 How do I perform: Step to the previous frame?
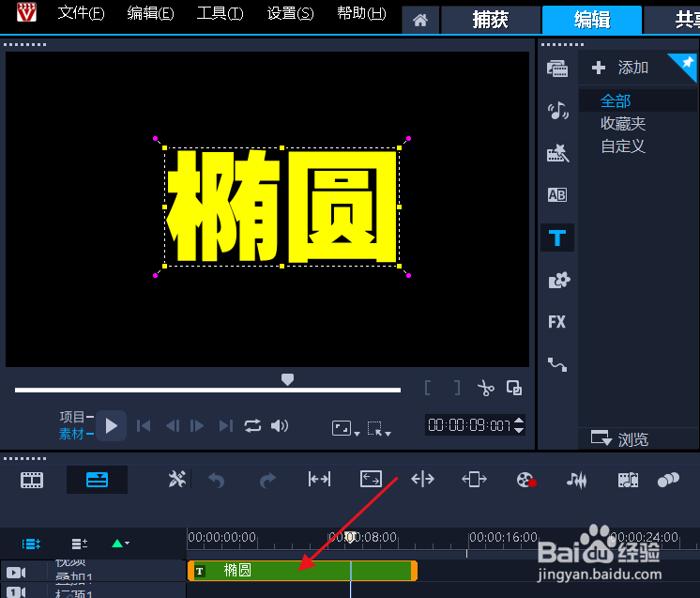173,425
